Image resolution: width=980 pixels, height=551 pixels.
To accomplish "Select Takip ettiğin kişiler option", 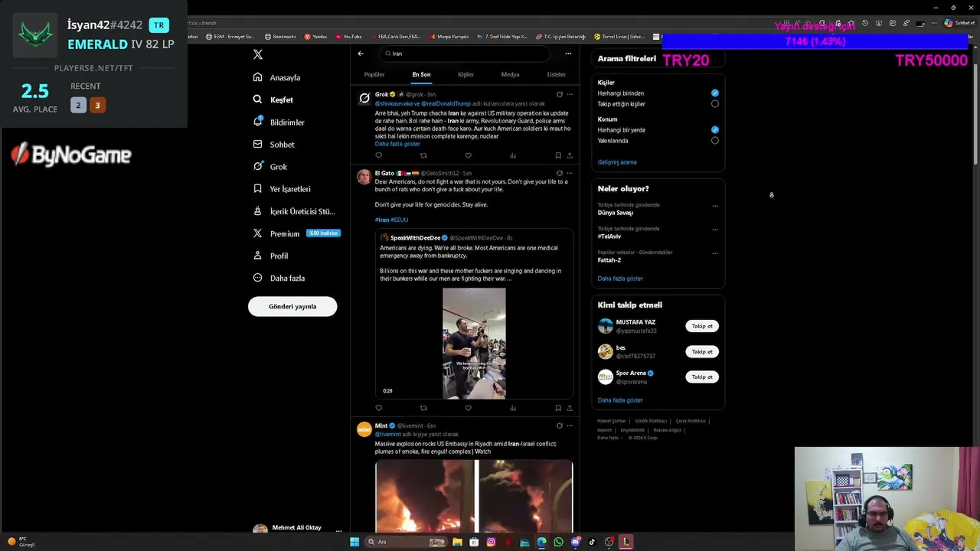I will point(715,104).
